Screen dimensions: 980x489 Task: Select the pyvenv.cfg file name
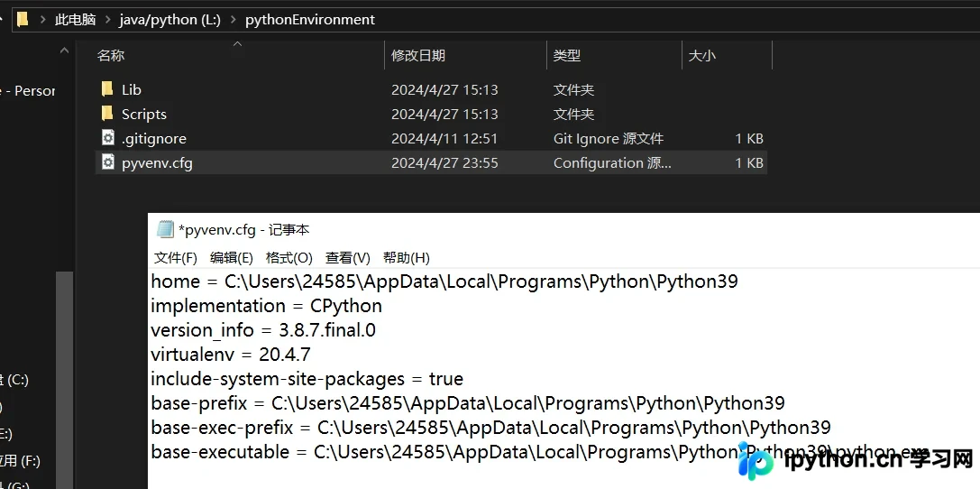click(x=157, y=162)
